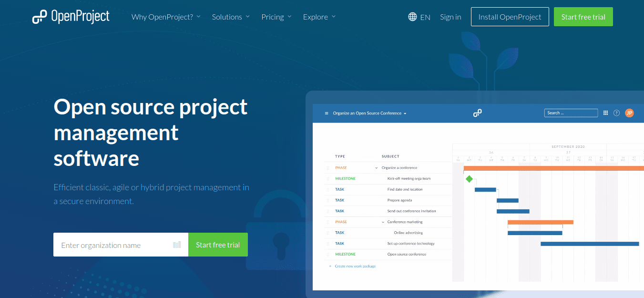Screen dimensions: 644x298
Task: Click drag handle beside Find date and location
Action: (x=328, y=190)
